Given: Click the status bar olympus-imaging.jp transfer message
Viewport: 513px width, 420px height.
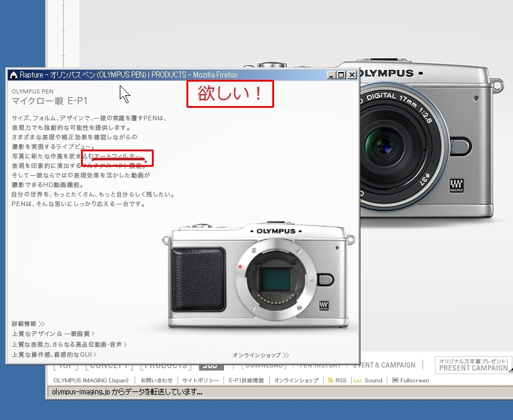Looking at the screenshot, I should [127, 391].
